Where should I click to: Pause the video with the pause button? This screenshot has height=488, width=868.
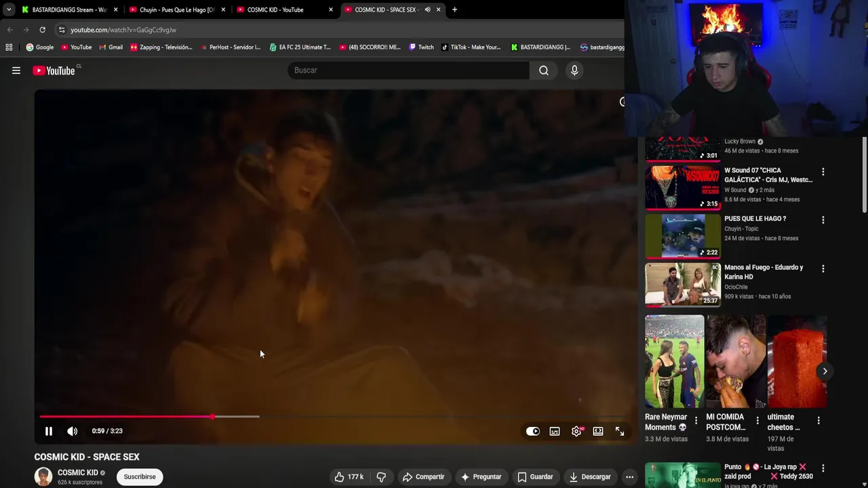[49, 431]
